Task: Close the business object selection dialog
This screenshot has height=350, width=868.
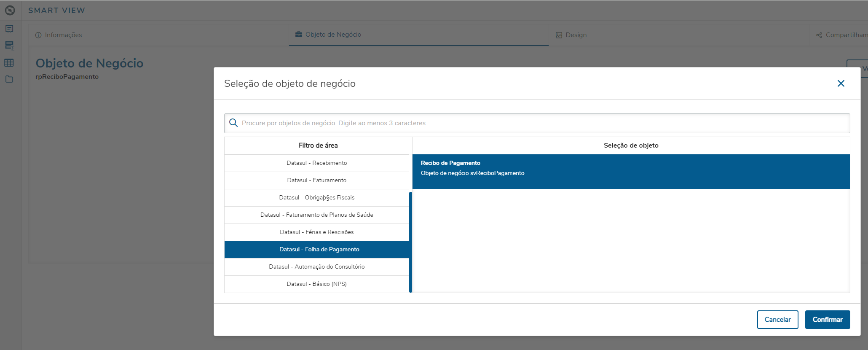Action: pos(841,83)
